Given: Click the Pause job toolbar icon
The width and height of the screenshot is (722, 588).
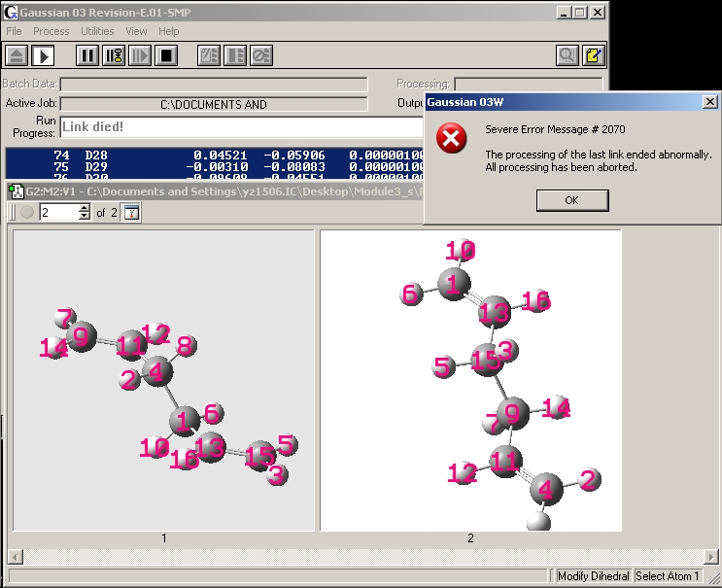Looking at the screenshot, I should click(87, 55).
